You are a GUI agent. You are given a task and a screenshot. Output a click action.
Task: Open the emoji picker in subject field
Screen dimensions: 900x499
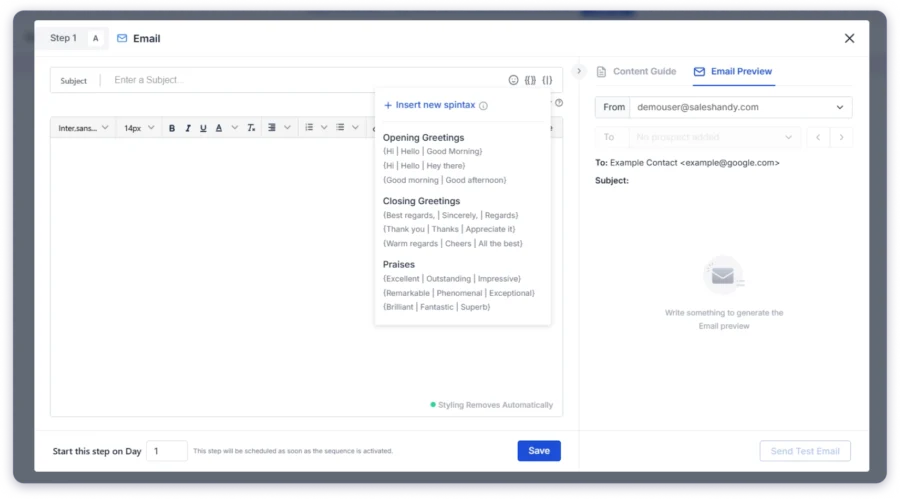tap(514, 80)
